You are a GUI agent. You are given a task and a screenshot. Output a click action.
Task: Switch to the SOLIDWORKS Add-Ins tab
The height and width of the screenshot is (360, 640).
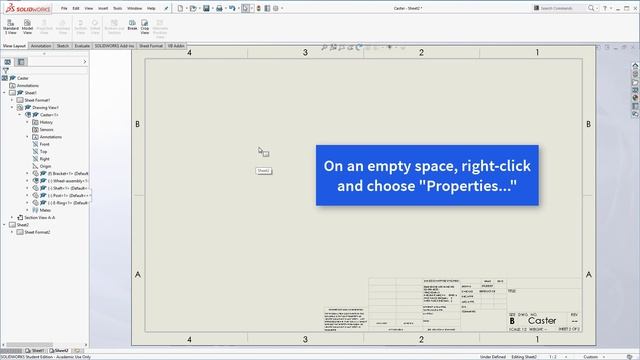(114, 46)
